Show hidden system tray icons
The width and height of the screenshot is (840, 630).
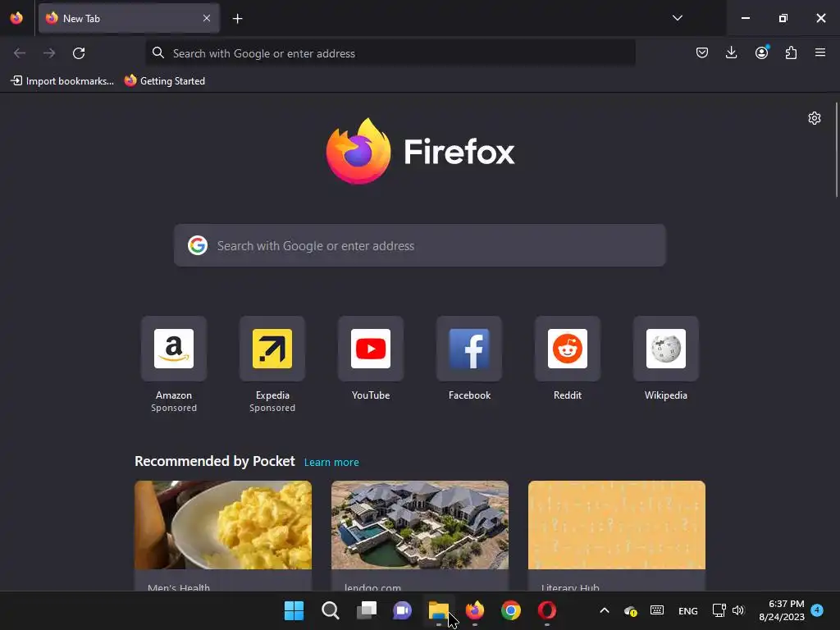pos(605,610)
